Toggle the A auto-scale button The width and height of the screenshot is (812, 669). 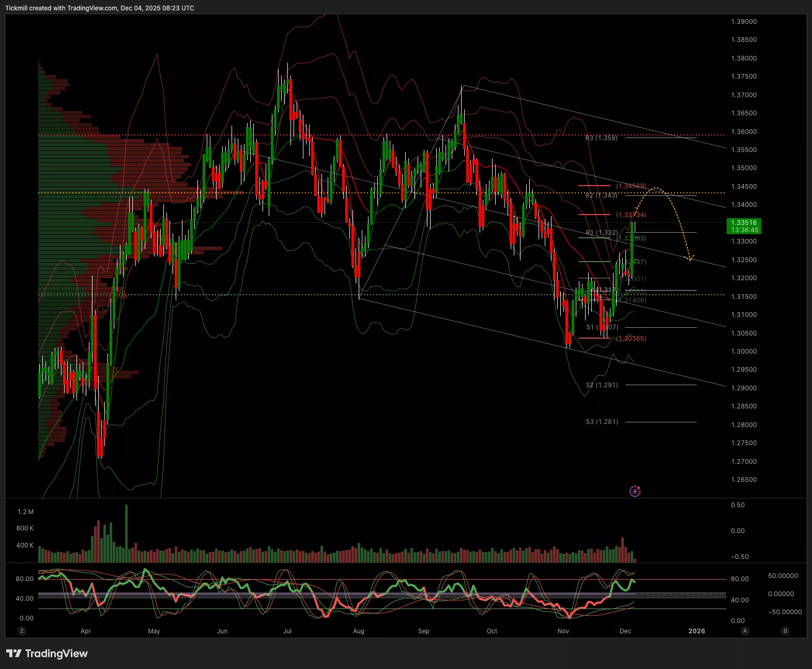point(745,631)
